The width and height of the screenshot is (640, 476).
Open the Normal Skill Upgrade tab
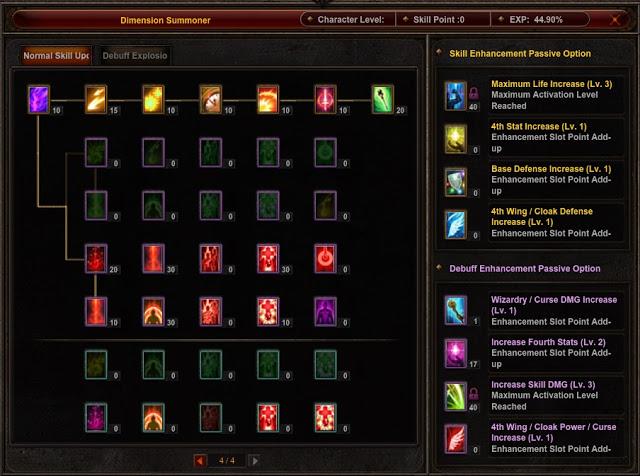[56, 56]
